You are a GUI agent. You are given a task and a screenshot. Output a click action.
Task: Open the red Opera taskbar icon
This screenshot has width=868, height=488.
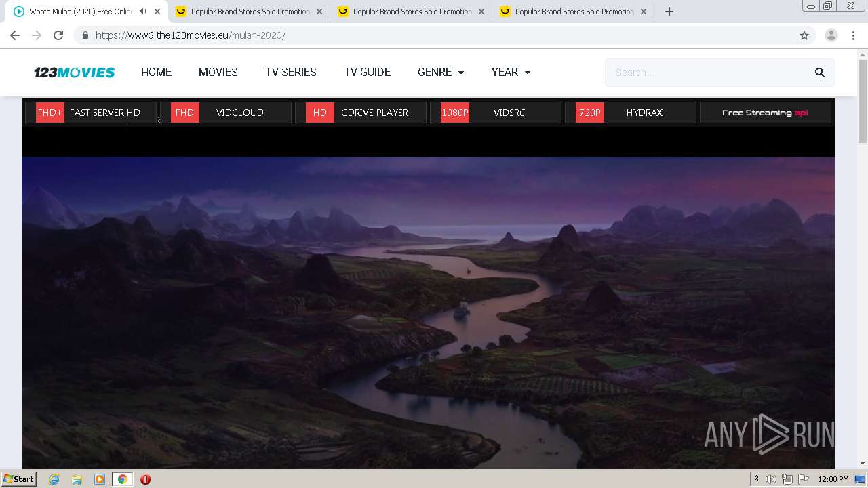point(145,479)
